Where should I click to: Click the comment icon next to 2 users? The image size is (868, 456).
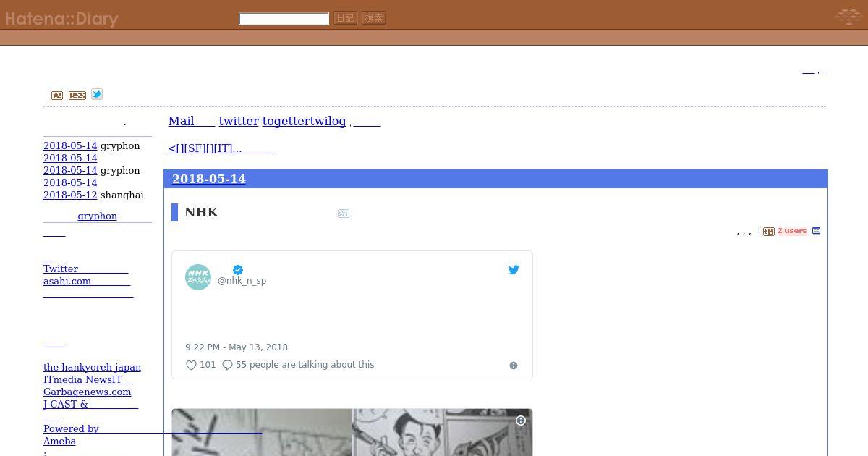click(816, 231)
